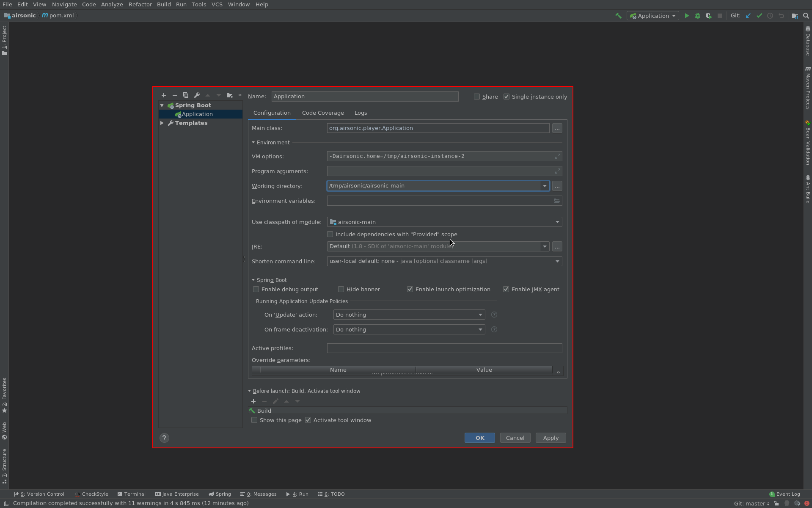The height and width of the screenshot is (508, 812).
Task: Open environment variables editor icon
Action: click(557, 201)
